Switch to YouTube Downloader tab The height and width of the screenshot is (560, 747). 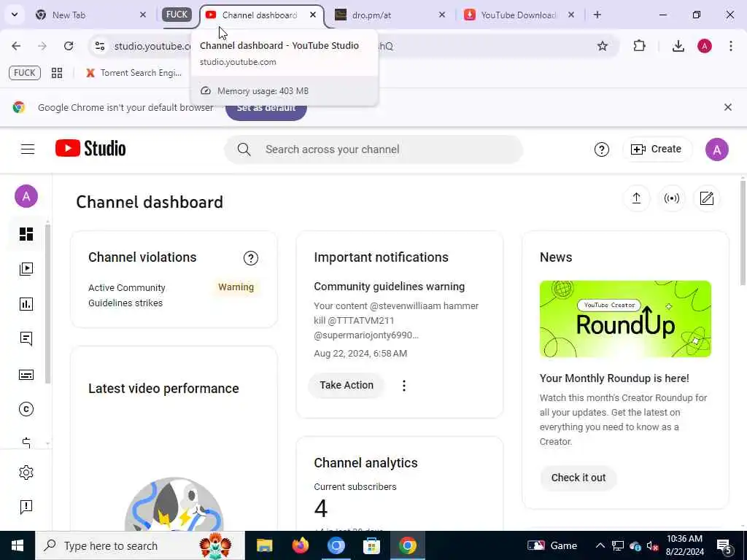[519, 15]
